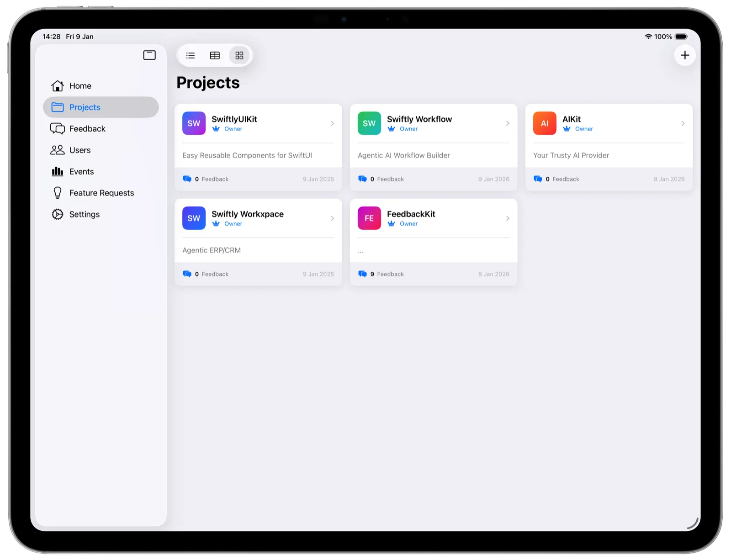Open the Feedback section in the sidebar
The image size is (731, 560).
pos(87,128)
